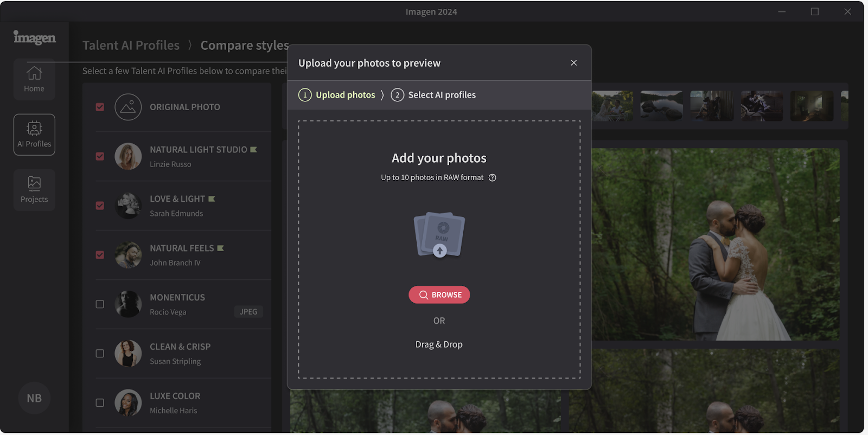This screenshot has width=868, height=435.
Task: Select the fourth preview thumbnail
Action: [x=762, y=106]
